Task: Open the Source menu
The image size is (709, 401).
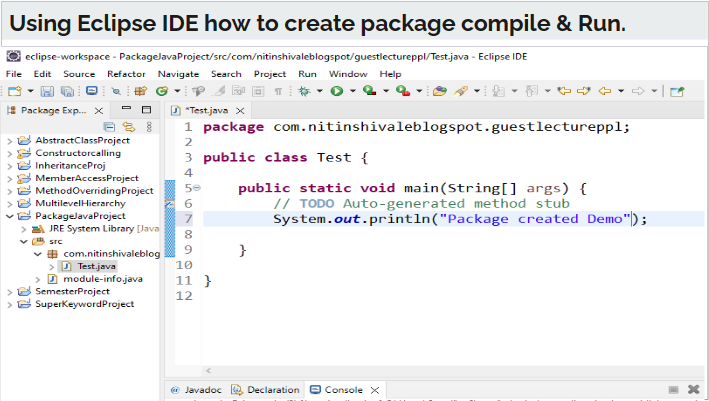Action: click(x=79, y=74)
